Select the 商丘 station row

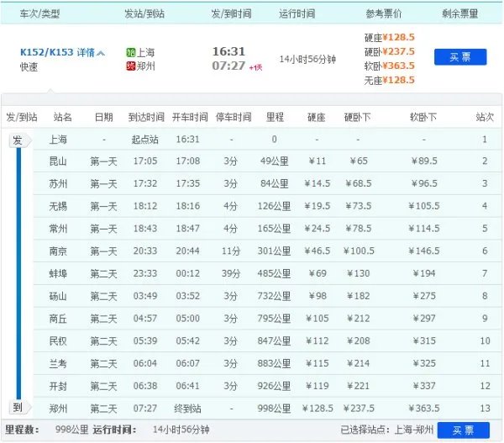coord(267,319)
